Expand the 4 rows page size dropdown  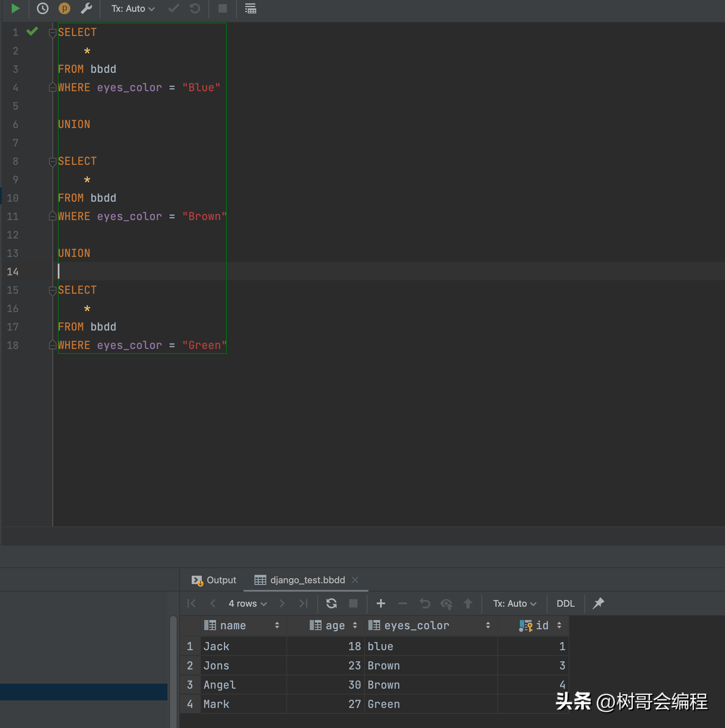click(x=247, y=603)
